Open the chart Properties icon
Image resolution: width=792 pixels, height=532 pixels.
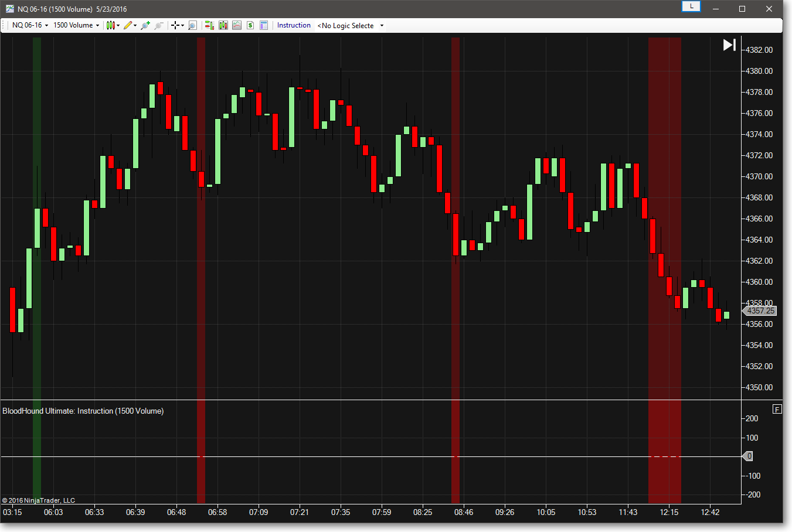point(264,25)
